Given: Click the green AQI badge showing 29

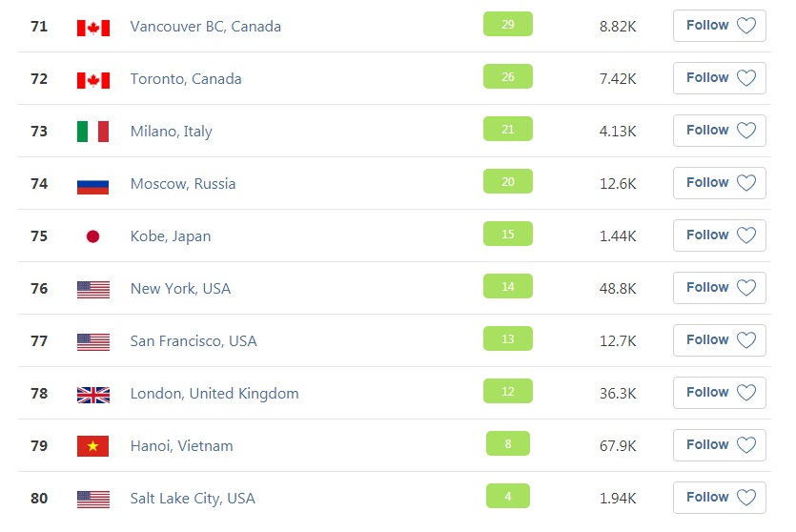Looking at the screenshot, I should (x=508, y=24).
